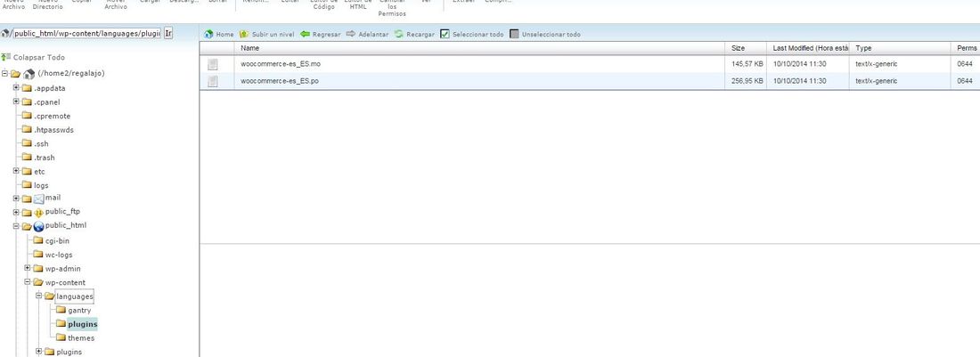Click the Regresar link text
Image resolution: width=980 pixels, height=357 pixels.
[326, 35]
